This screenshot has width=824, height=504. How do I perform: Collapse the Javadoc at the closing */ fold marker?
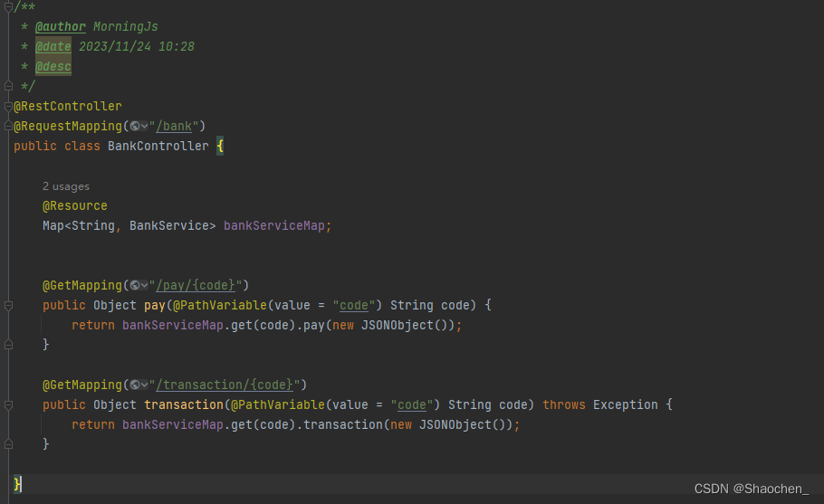tap(8, 86)
